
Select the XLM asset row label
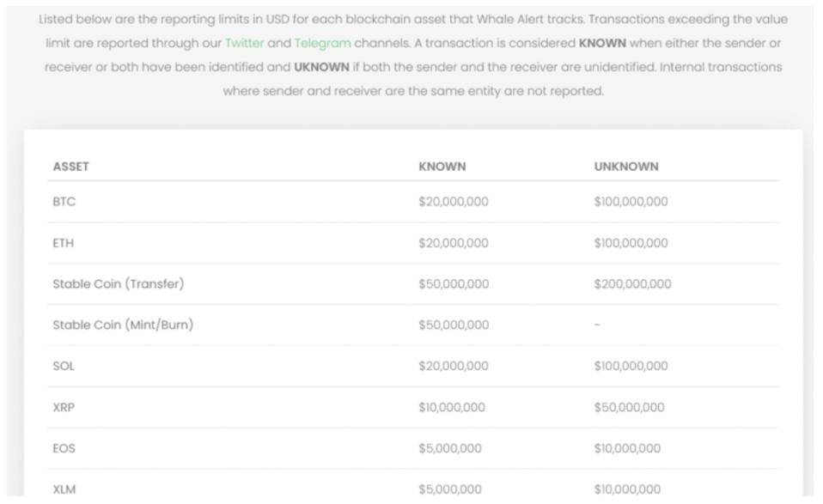(x=64, y=489)
